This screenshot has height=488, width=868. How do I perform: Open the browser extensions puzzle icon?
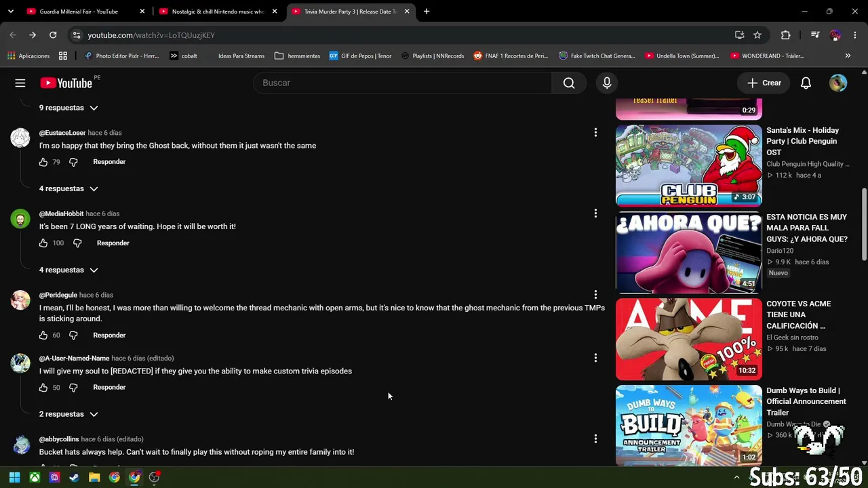[785, 35]
